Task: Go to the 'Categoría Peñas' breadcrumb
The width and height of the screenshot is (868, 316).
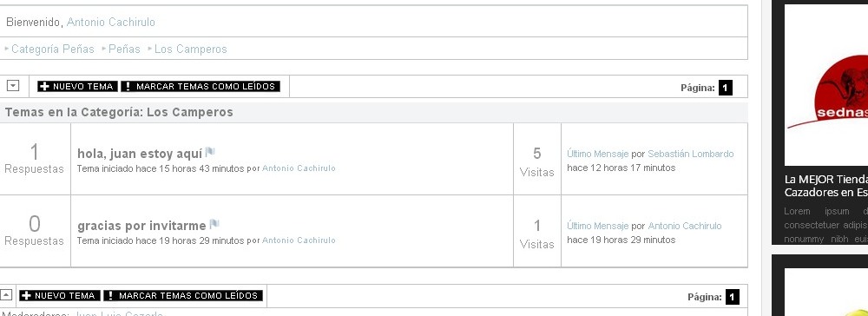Action: (x=53, y=49)
